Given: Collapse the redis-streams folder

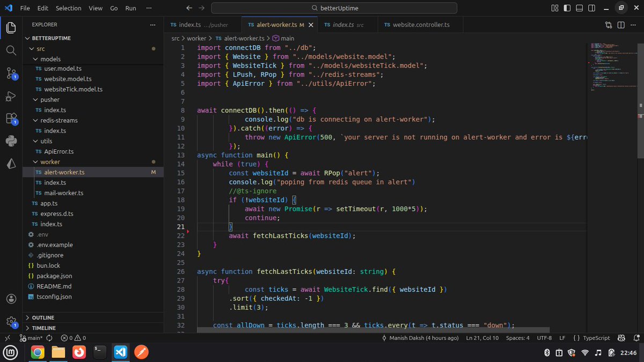Looking at the screenshot, I should pos(35,121).
